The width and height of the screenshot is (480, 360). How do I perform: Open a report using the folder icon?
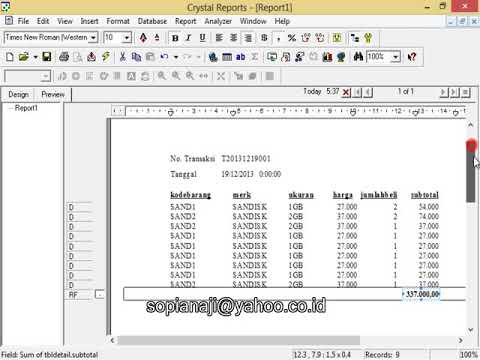click(x=24, y=57)
